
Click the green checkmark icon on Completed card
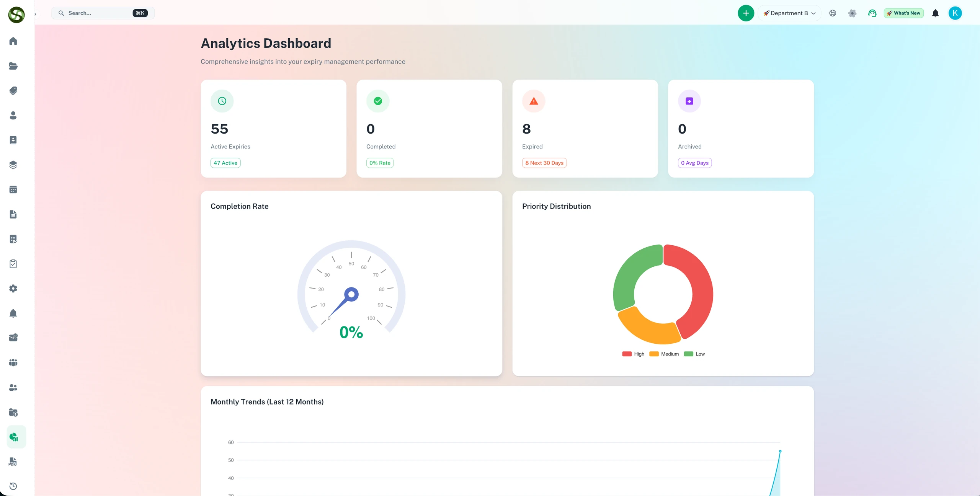pyautogui.click(x=378, y=101)
